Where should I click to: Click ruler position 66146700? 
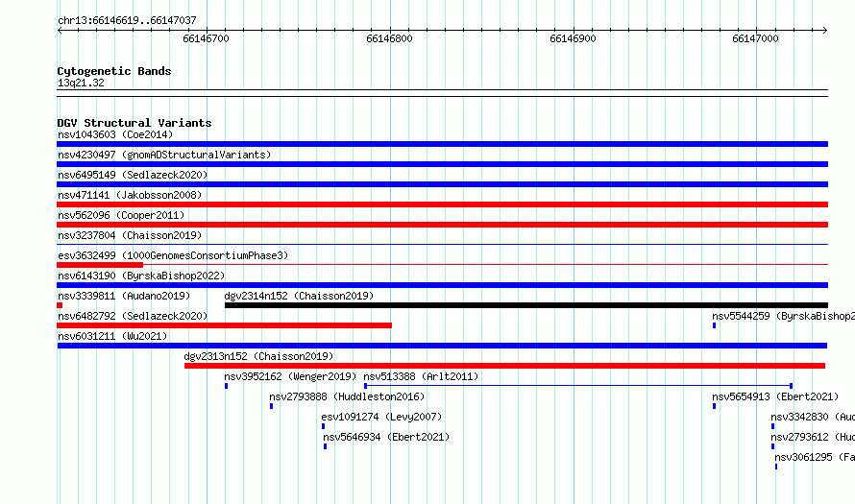pos(207,38)
